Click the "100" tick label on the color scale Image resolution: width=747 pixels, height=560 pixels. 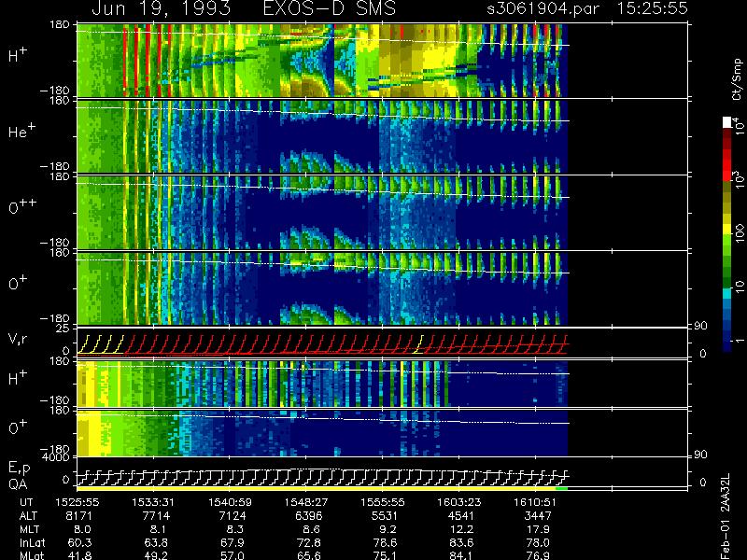tap(740, 234)
